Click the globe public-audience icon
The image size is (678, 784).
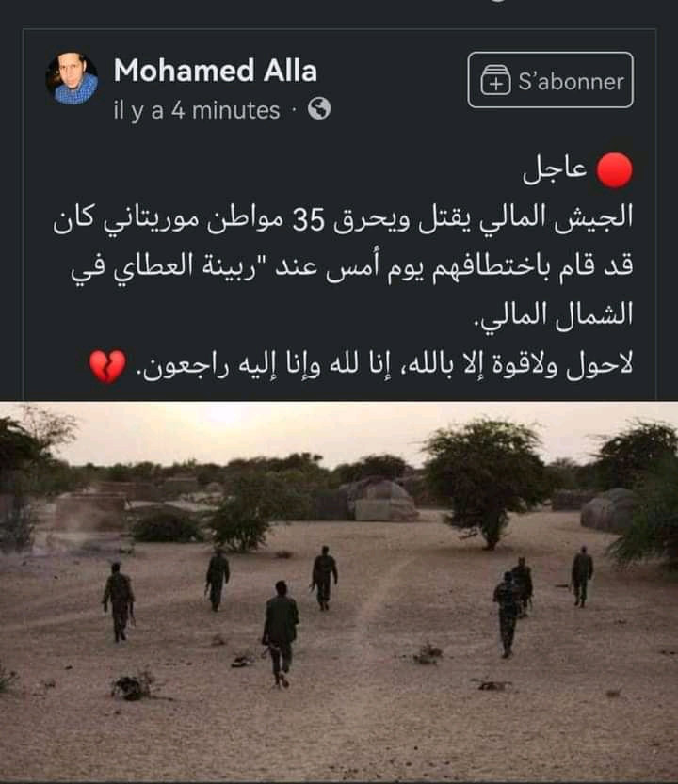pyautogui.click(x=319, y=108)
